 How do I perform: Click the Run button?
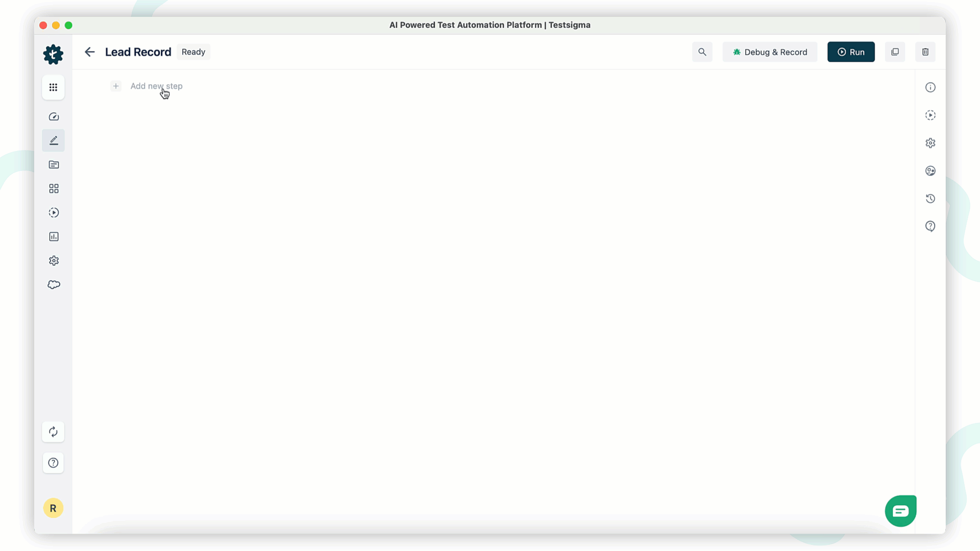pos(851,52)
